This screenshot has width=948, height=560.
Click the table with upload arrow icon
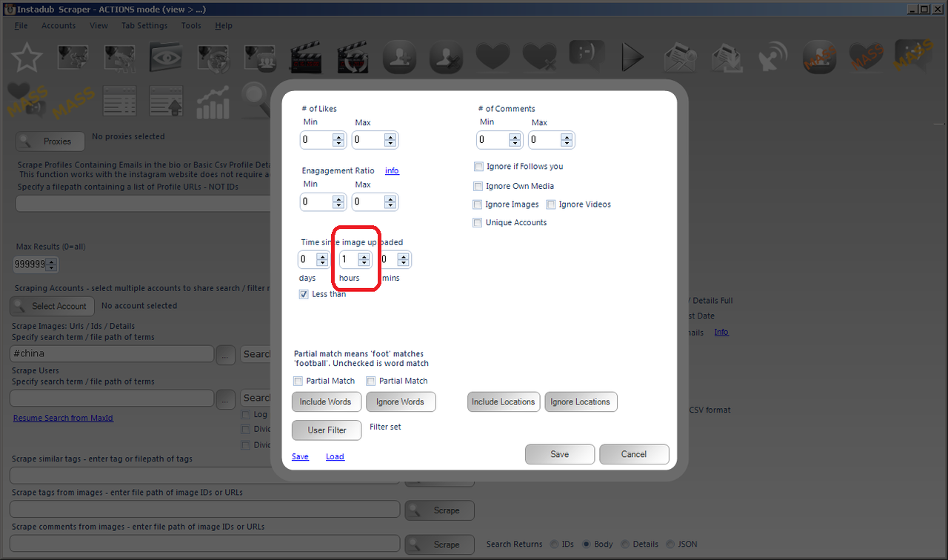(x=166, y=101)
